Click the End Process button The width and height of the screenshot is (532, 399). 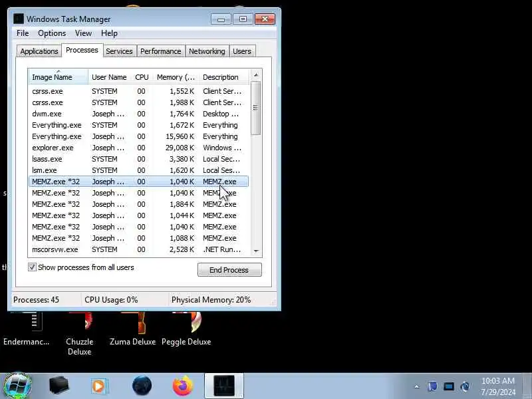coord(229,270)
